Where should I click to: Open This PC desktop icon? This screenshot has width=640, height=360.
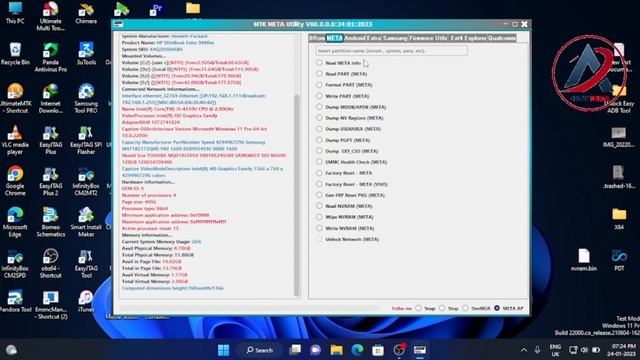coord(15,12)
